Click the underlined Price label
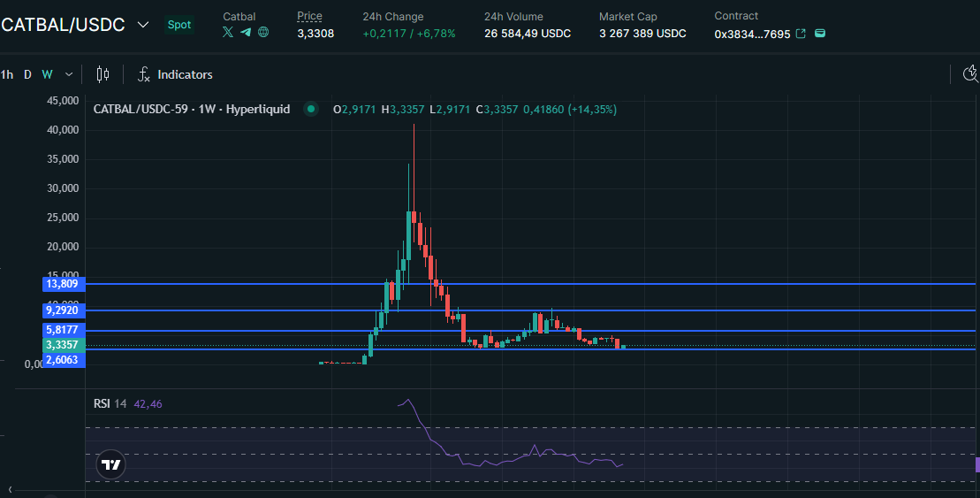 click(x=309, y=16)
